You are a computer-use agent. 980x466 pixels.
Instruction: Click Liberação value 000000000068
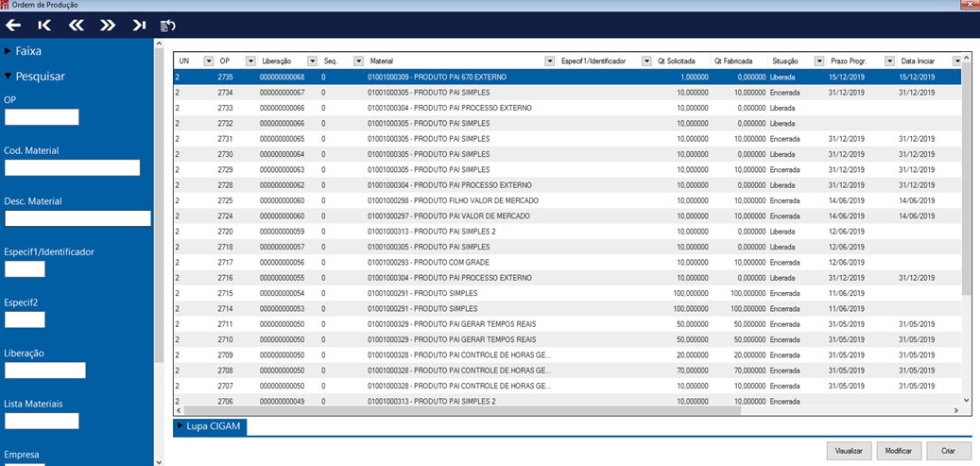coord(282,77)
